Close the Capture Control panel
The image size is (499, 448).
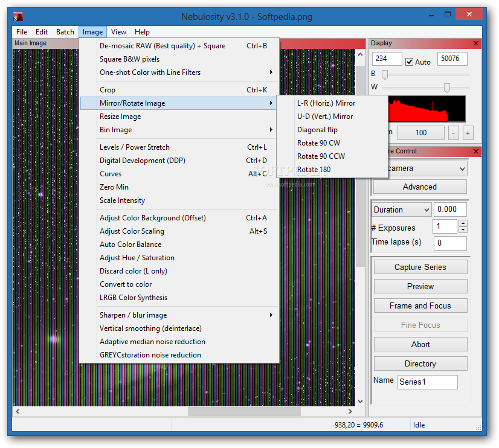coord(476,152)
